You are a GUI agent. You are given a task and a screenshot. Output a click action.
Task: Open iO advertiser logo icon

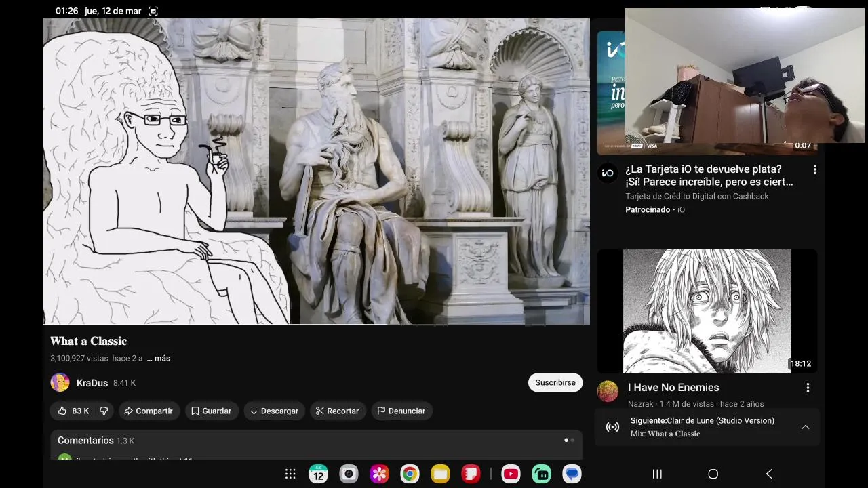(608, 173)
